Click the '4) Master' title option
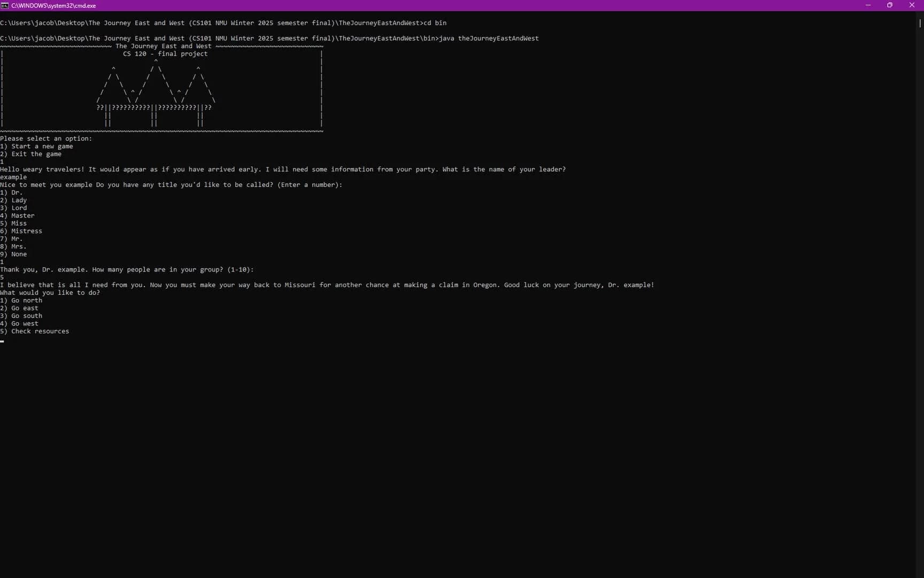 coord(17,216)
